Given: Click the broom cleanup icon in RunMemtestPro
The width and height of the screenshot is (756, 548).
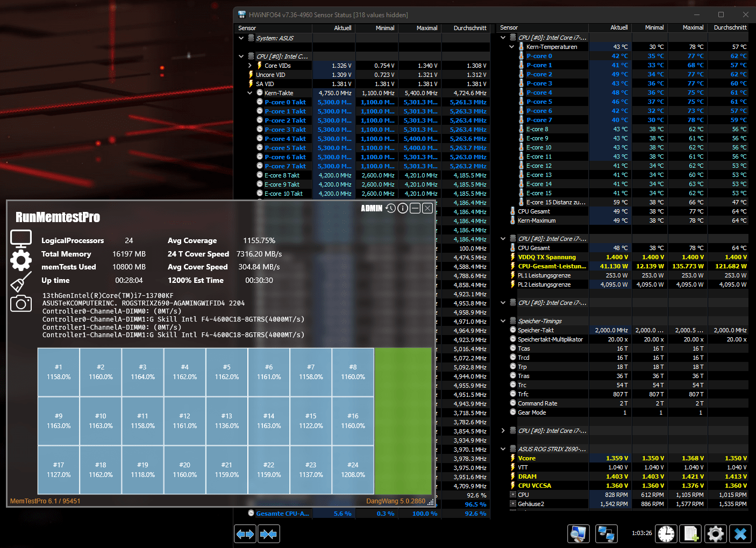Looking at the screenshot, I should [21, 282].
